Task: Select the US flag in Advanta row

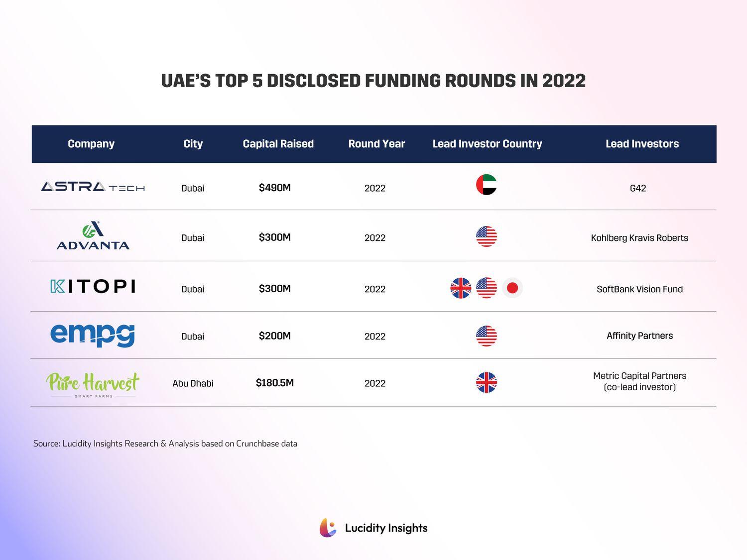Action: click(486, 236)
